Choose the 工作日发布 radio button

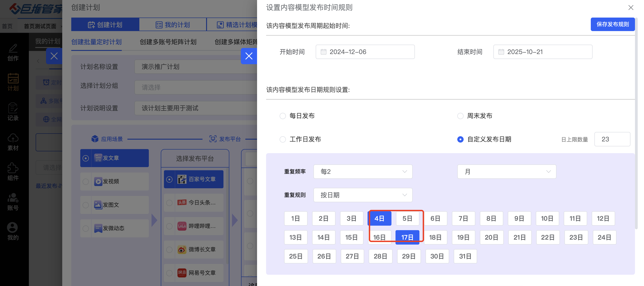click(283, 139)
